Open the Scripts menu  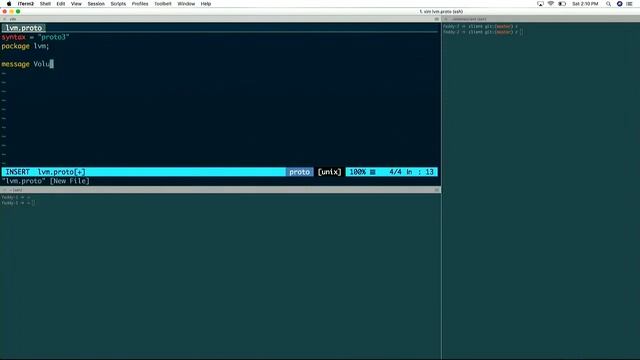(118, 4)
